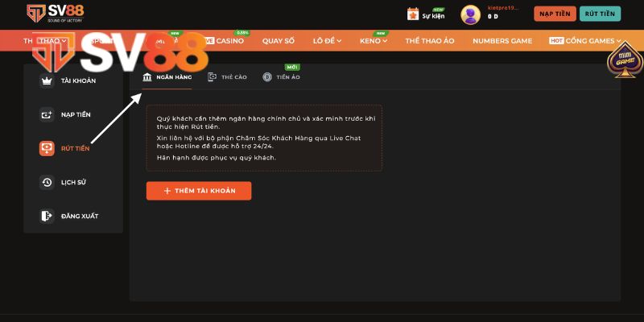Expand the Lô Đề dropdown menu

[327, 41]
